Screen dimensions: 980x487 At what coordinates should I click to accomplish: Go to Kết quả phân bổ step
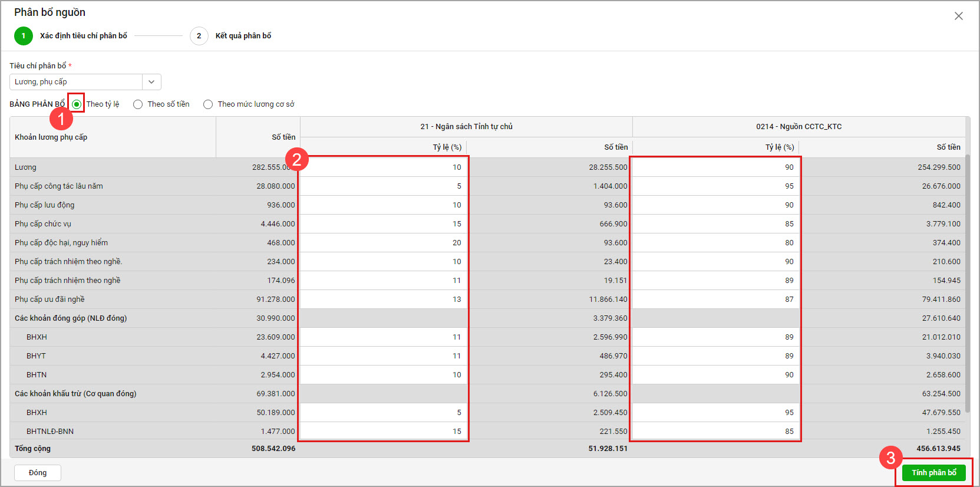pyautogui.click(x=243, y=36)
